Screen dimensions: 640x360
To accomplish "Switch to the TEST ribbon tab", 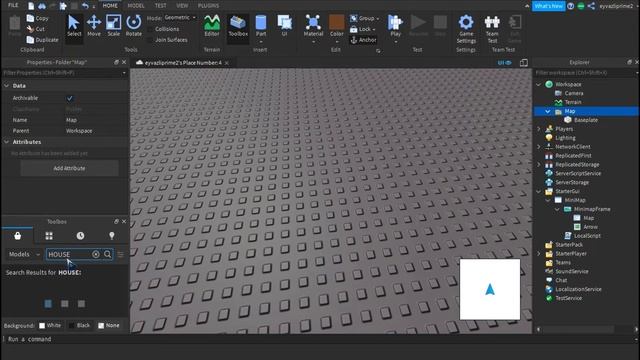I will (160, 6).
